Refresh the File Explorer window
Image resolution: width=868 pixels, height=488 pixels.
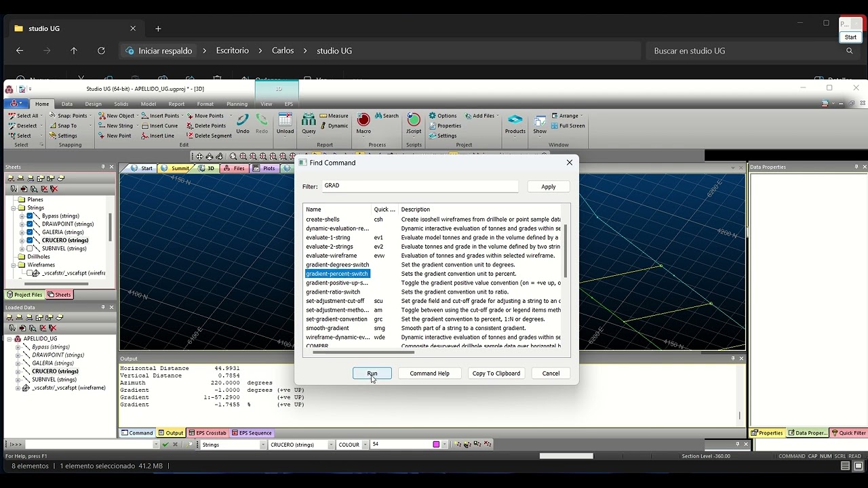[x=101, y=51]
